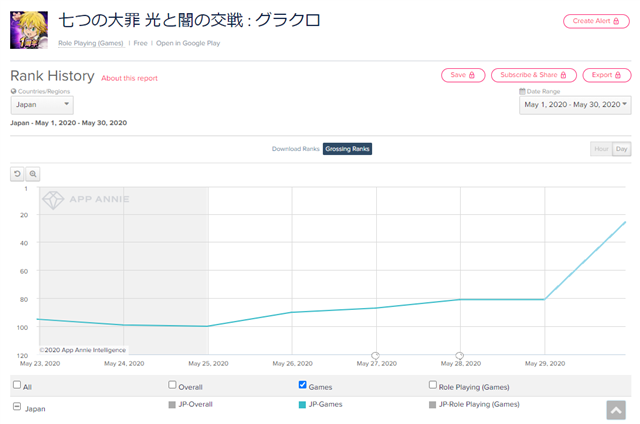Click the May 29, 2020 axis label
The image size is (640, 424).
545,364
